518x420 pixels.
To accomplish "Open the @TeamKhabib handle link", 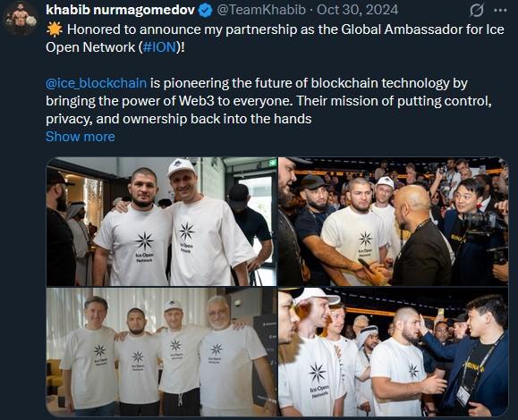I will pos(261,10).
